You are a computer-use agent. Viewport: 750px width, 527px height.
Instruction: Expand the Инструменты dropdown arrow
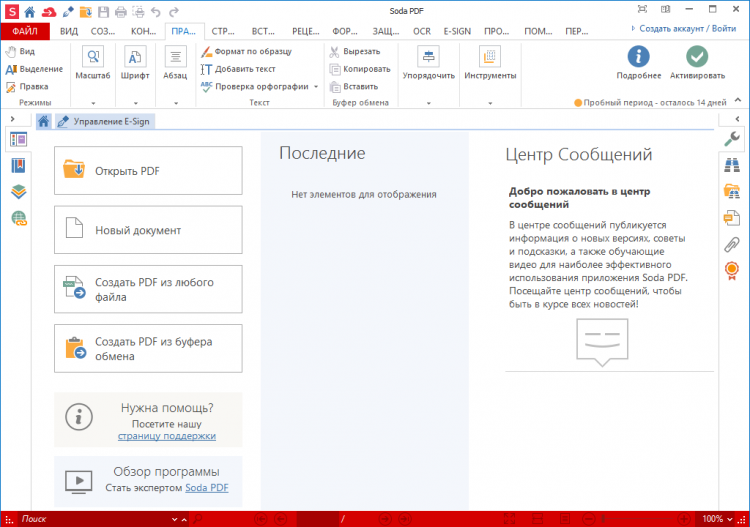490,103
